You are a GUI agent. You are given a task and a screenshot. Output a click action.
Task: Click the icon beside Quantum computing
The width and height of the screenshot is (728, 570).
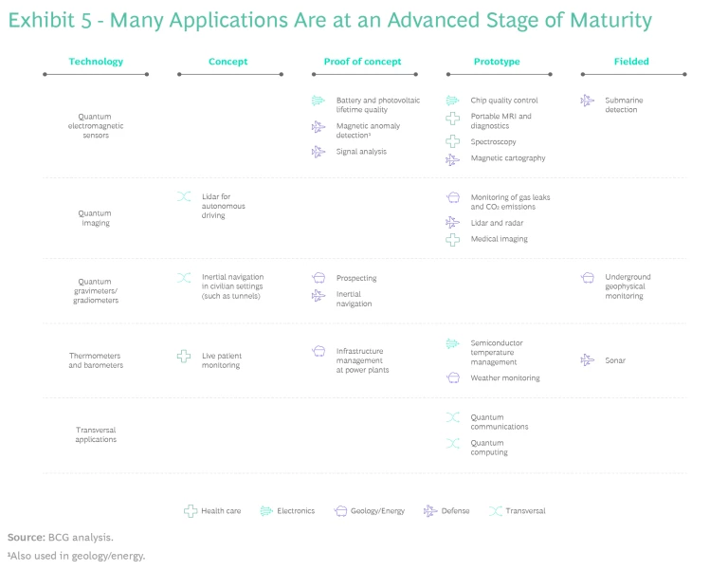pyautogui.click(x=452, y=443)
